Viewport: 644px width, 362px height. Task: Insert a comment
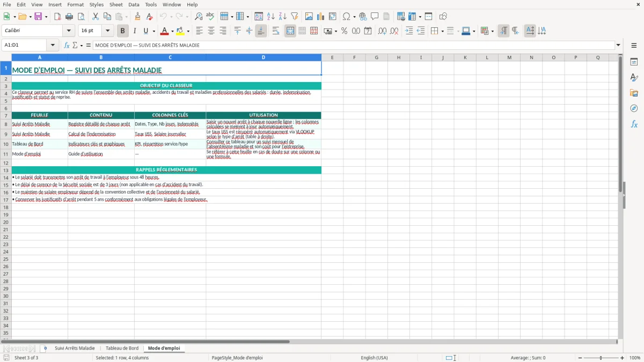[375, 17]
